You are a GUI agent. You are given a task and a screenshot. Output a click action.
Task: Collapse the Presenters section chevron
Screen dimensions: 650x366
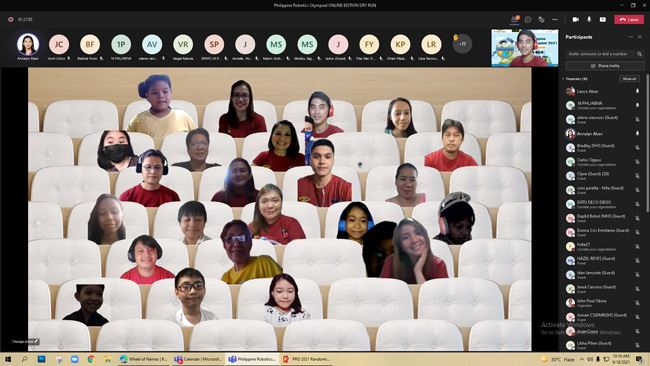pos(563,78)
